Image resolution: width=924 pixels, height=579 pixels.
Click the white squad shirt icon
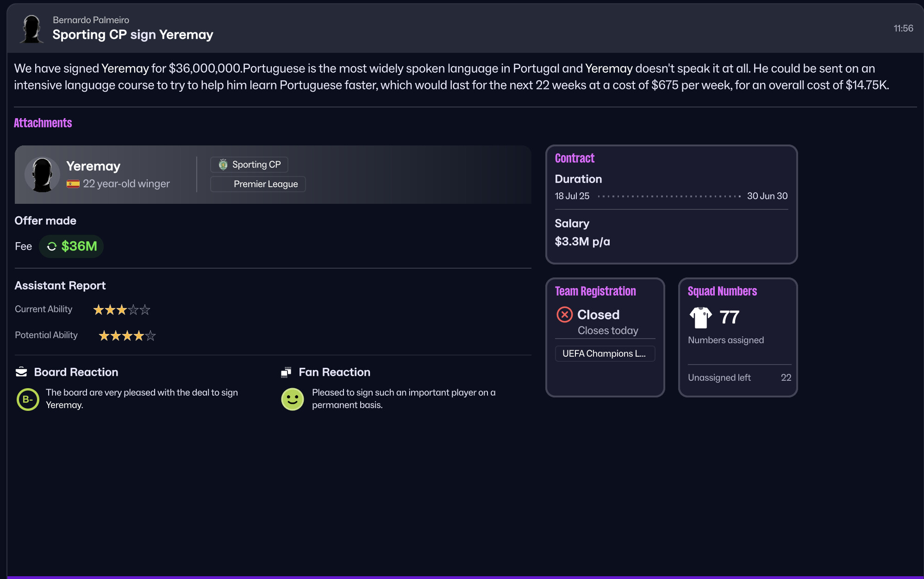pos(700,317)
